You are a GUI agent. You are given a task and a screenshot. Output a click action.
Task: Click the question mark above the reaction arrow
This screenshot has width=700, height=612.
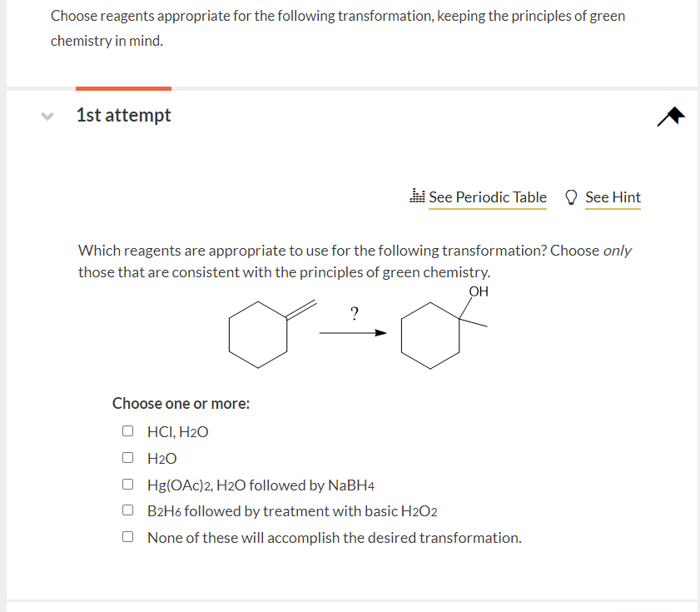355,314
